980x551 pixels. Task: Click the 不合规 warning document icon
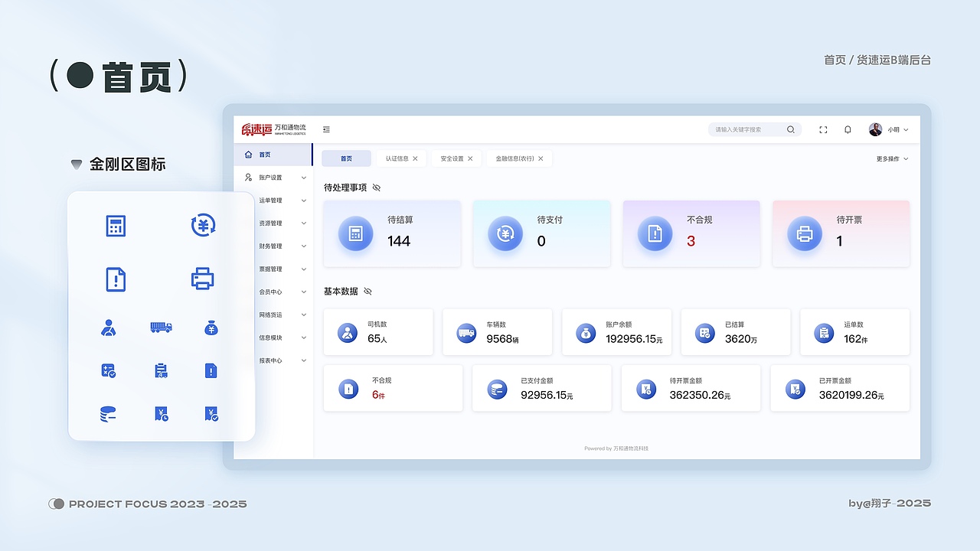coord(655,233)
